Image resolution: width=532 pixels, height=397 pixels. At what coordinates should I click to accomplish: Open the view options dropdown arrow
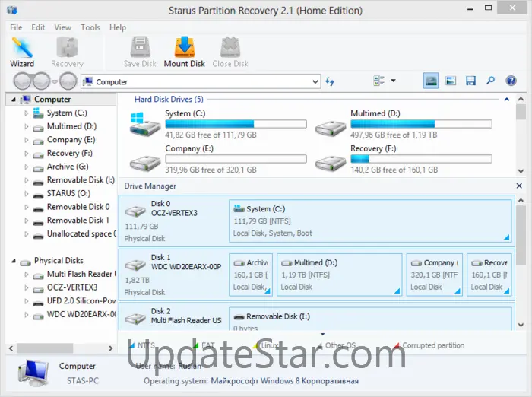point(393,81)
